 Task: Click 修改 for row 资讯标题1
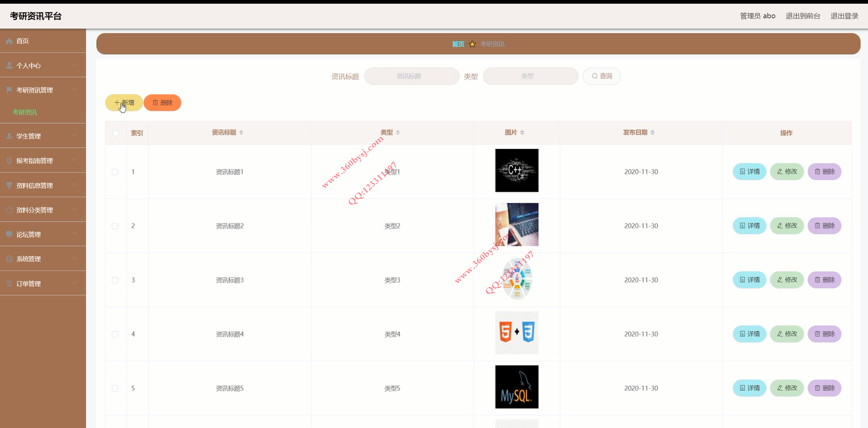pos(787,172)
